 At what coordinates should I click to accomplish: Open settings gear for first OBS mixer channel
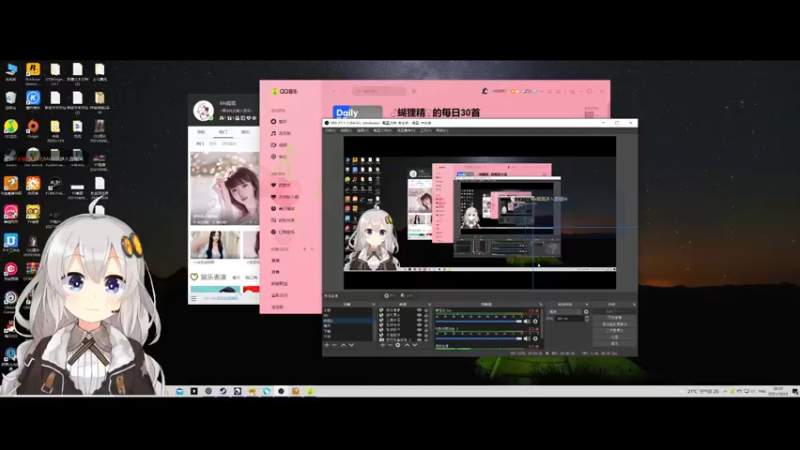[x=535, y=321]
